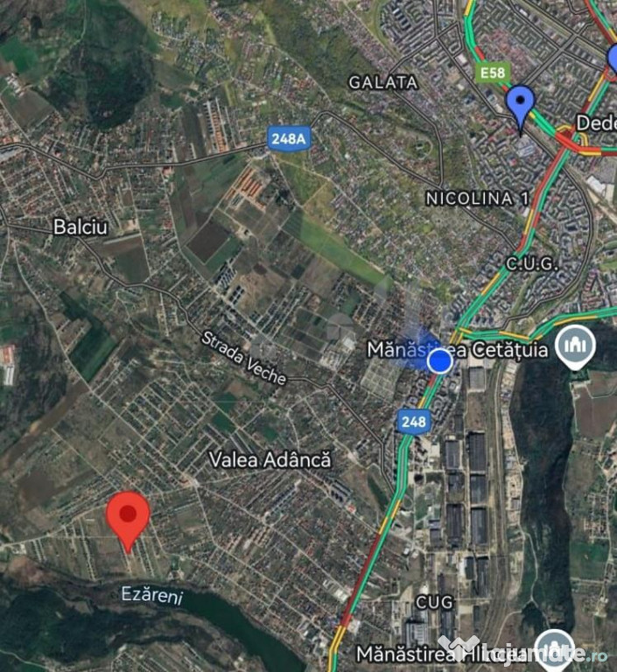Screen dimensions: 617x672
Task: Tap the green E58 route badge
Action: tap(492, 73)
